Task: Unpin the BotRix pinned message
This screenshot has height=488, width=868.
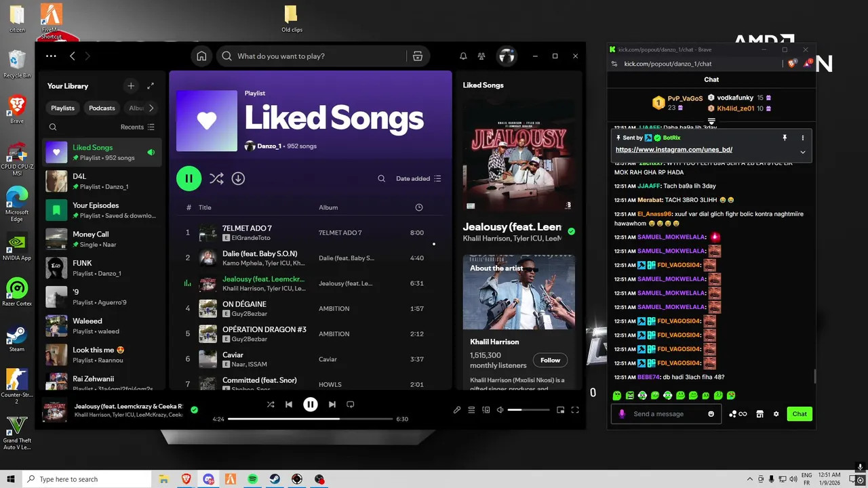Action: click(x=785, y=138)
